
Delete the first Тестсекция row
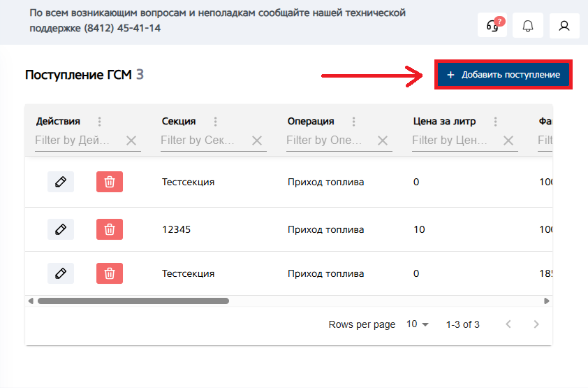(110, 182)
